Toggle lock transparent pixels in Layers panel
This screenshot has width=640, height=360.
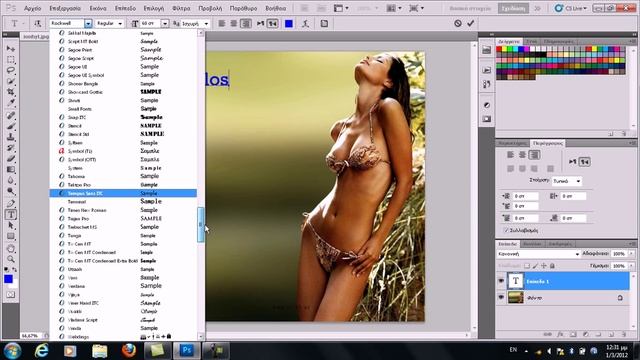(527, 266)
